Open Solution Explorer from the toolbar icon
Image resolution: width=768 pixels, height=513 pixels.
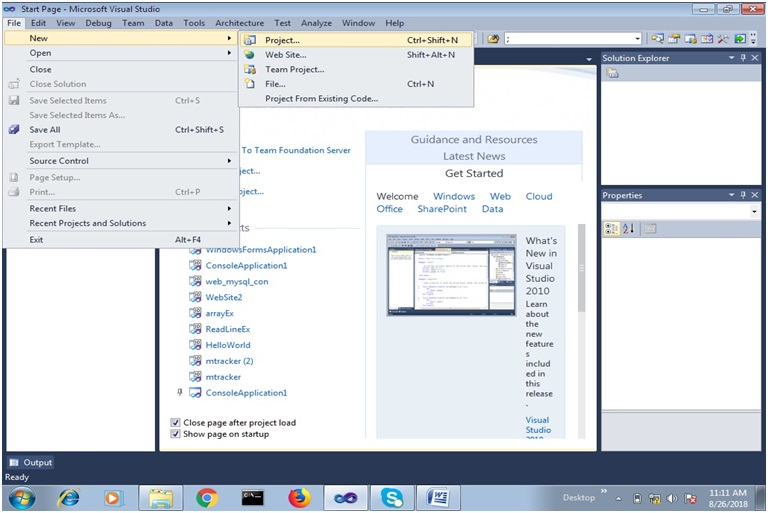(x=657, y=39)
